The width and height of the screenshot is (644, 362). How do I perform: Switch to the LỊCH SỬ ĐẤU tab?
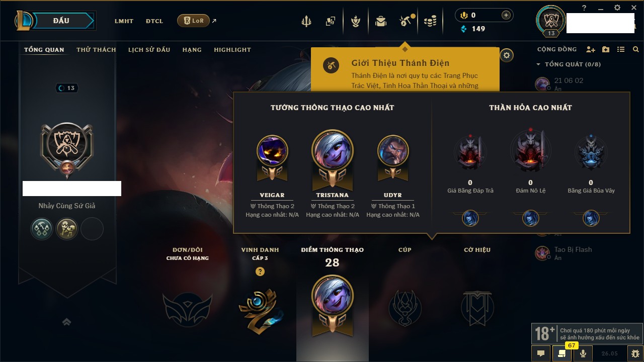tap(149, 50)
